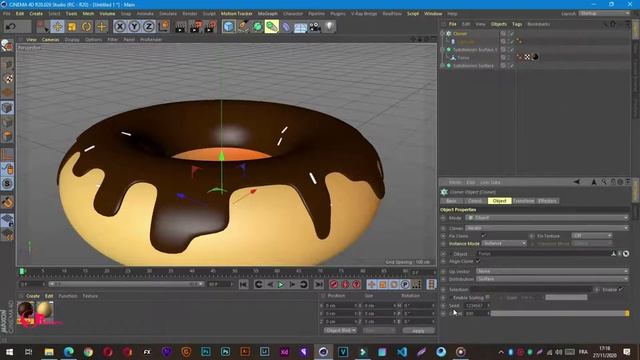Open the Object (Rel) dropdown
640x360 pixels.
(x=340, y=330)
